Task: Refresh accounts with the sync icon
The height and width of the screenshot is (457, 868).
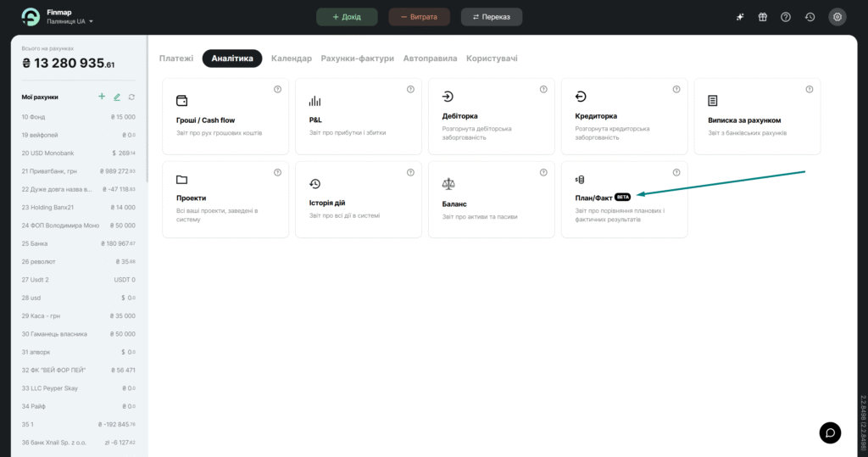Action: tap(131, 98)
